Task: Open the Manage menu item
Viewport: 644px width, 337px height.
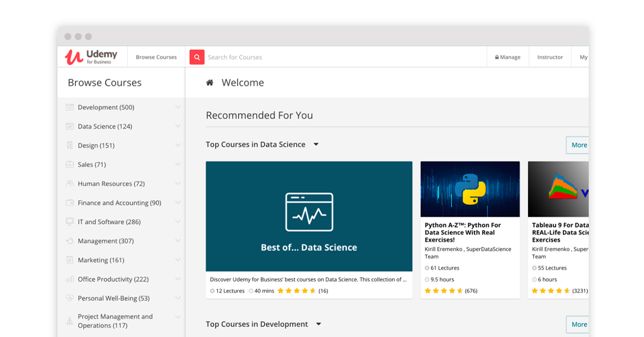Action: (x=508, y=57)
